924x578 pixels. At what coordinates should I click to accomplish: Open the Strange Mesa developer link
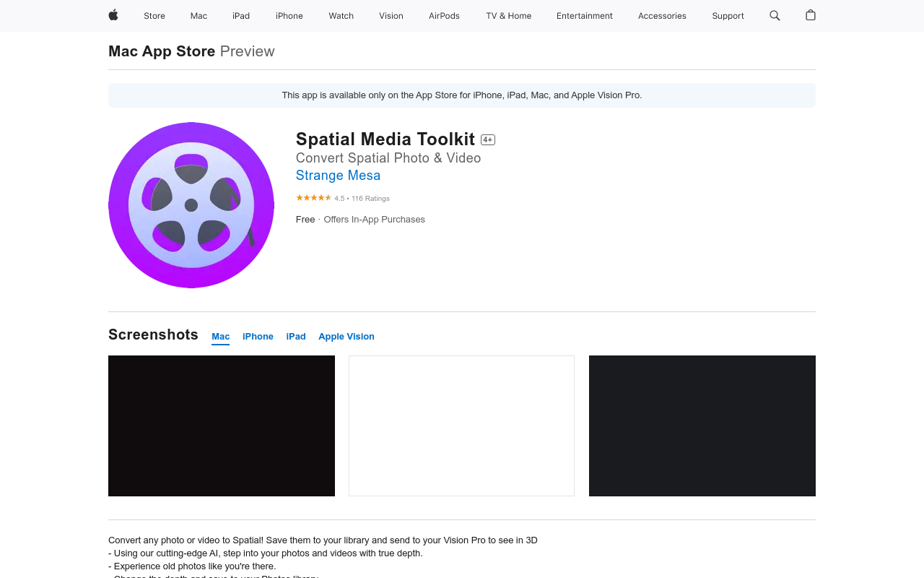338,176
